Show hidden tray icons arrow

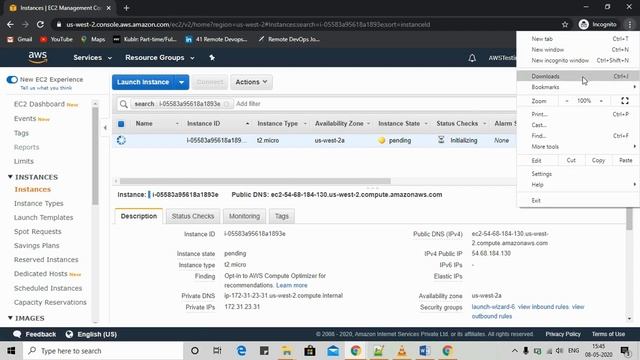click(515, 351)
